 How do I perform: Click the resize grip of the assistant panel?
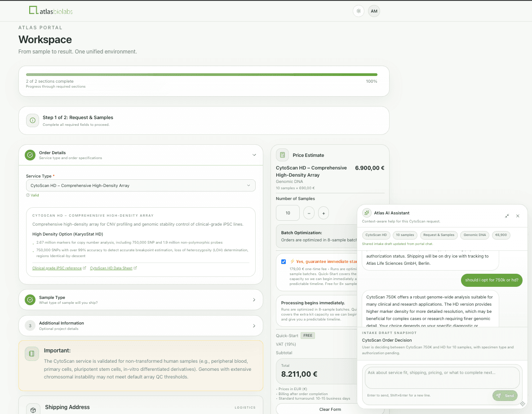(523, 404)
